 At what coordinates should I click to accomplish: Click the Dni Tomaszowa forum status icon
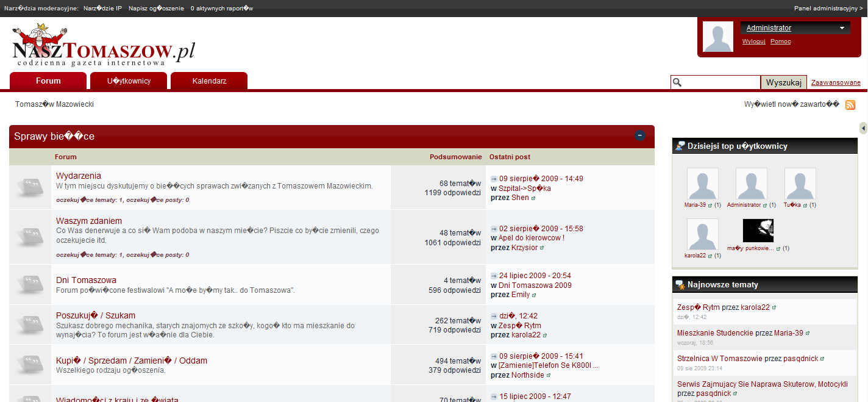pos(29,285)
